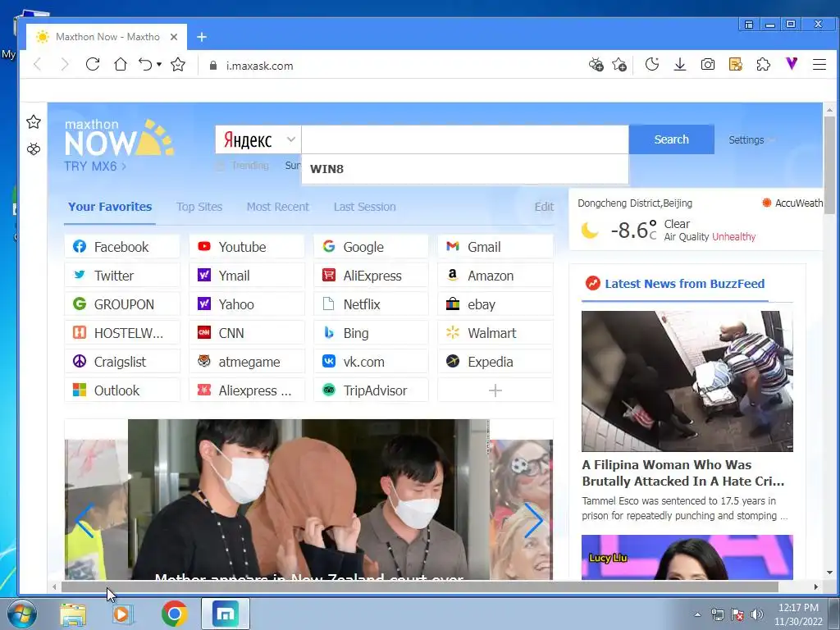Open the Expedia favorite tile
Viewport: 840px width, 630px height.
tap(495, 362)
